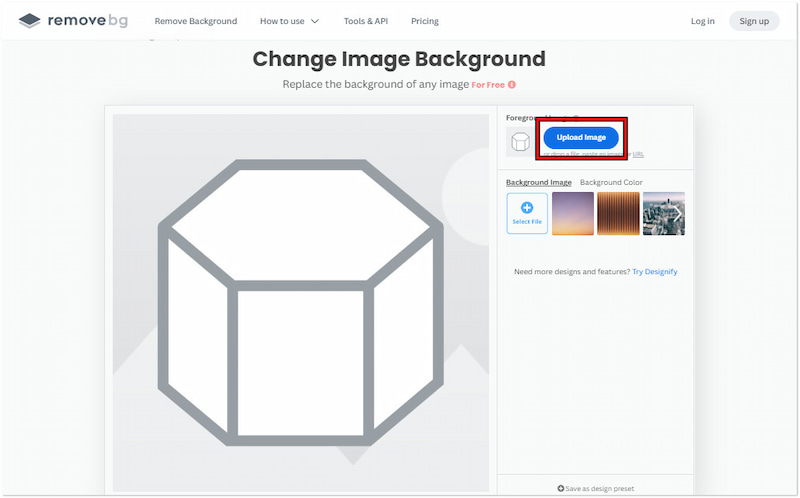Show next backgrounds with the right arrow
The width and height of the screenshot is (800, 498).
(677, 213)
